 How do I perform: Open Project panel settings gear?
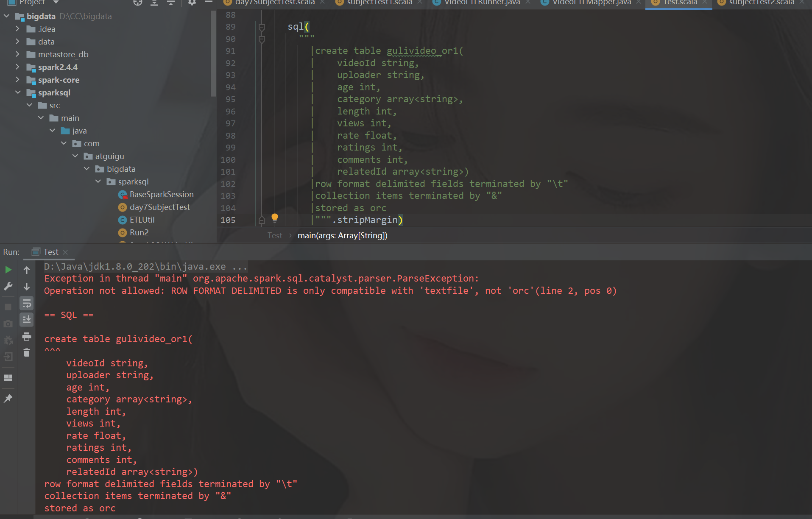click(192, 3)
